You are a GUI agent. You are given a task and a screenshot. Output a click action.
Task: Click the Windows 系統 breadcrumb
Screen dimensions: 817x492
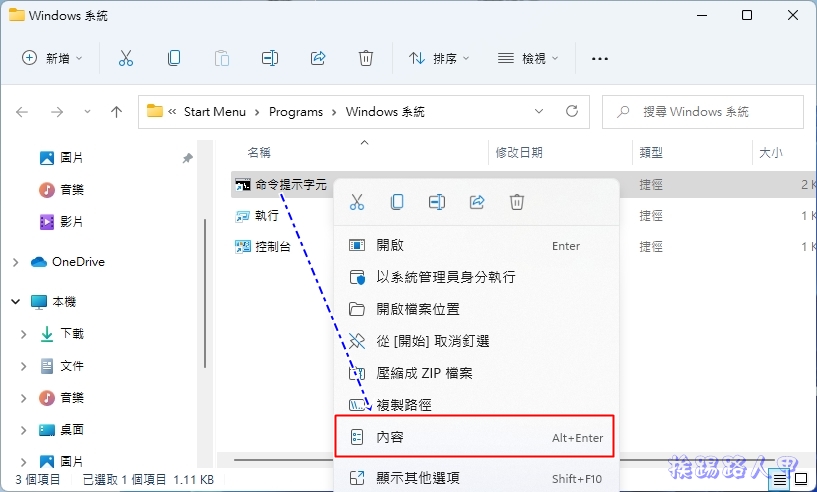point(385,112)
